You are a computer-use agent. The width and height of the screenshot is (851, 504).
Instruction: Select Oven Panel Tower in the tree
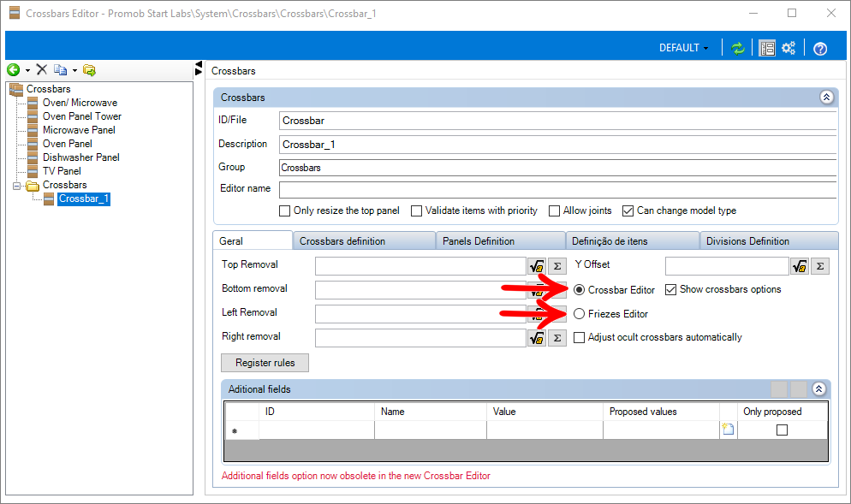click(82, 116)
